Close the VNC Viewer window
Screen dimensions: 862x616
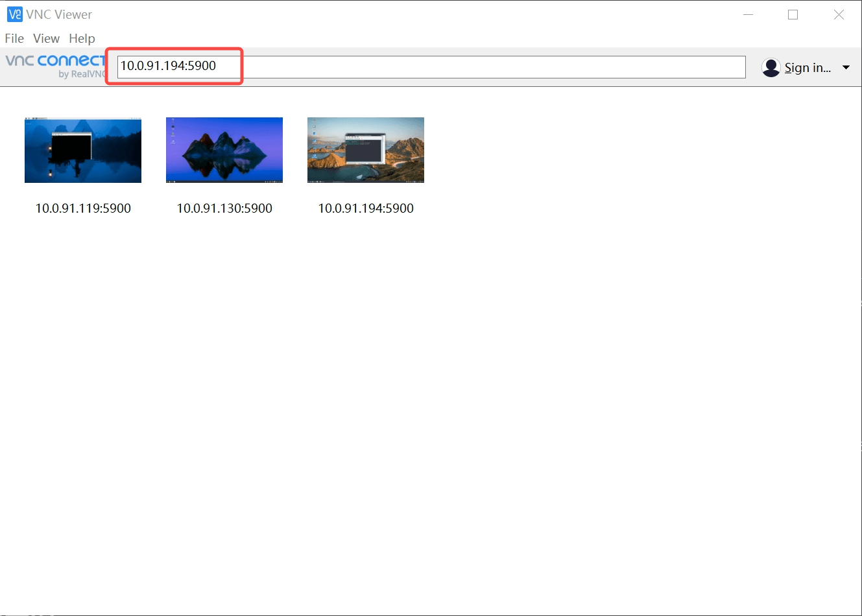(x=839, y=14)
